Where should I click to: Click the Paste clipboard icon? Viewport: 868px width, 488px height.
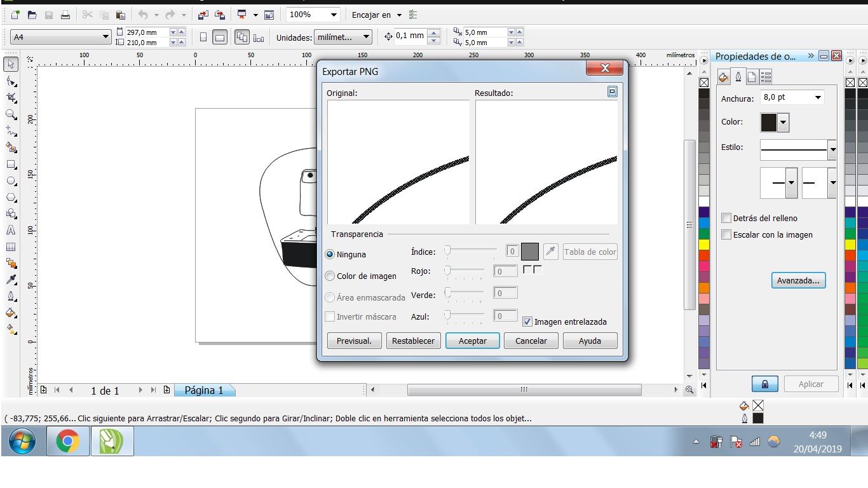coord(120,15)
